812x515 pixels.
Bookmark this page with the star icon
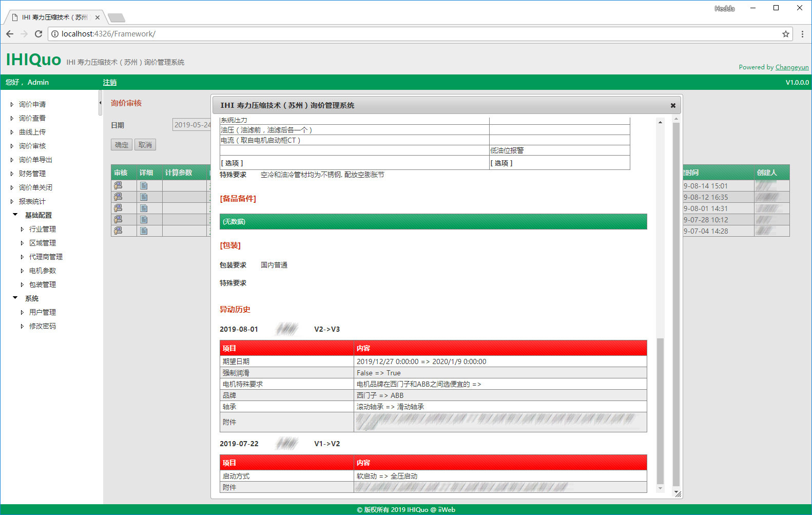click(x=786, y=34)
